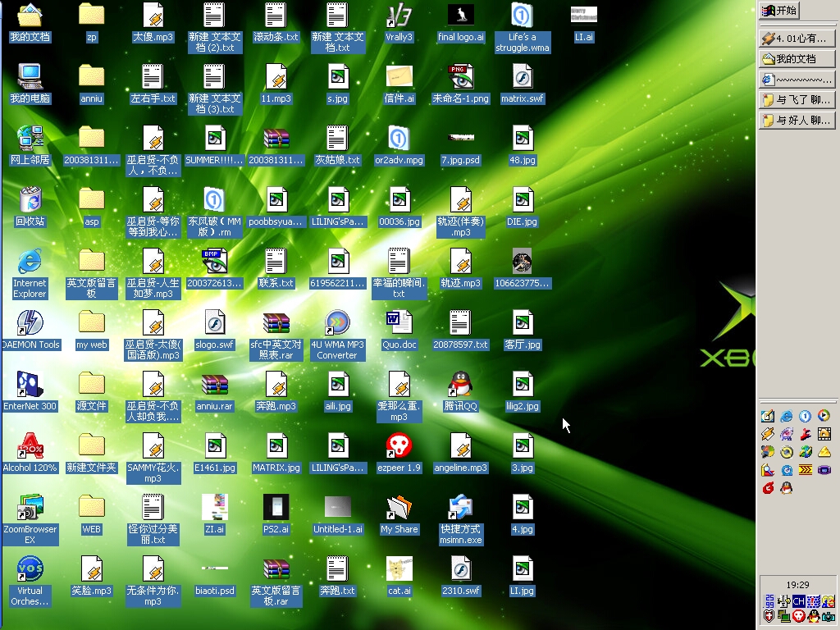Select the 20878597.txt text file

461,330
